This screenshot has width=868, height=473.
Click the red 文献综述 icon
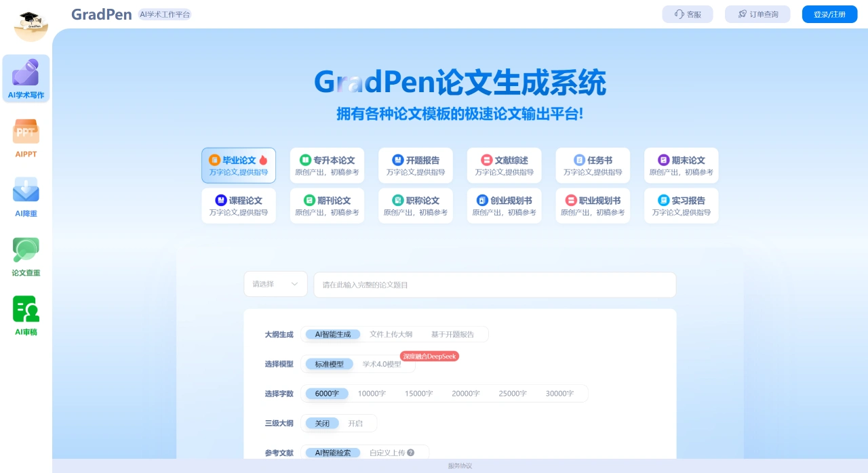486,160
